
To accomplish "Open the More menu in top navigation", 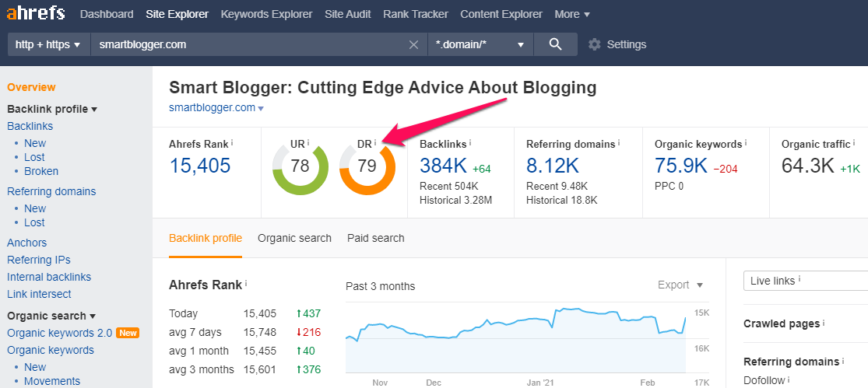I will coord(572,14).
